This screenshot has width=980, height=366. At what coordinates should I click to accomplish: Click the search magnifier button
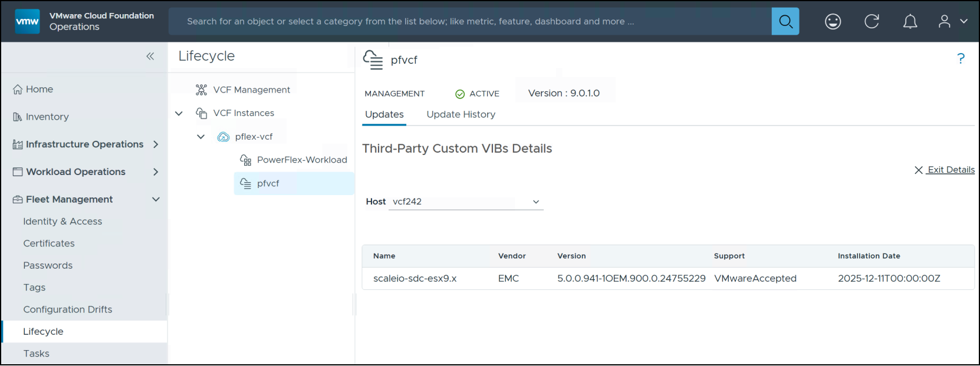click(x=785, y=22)
